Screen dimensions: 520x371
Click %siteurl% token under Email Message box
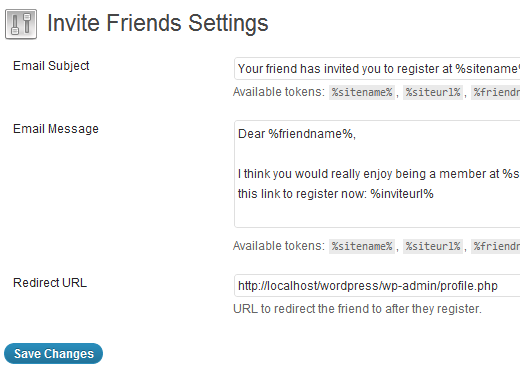tap(433, 246)
